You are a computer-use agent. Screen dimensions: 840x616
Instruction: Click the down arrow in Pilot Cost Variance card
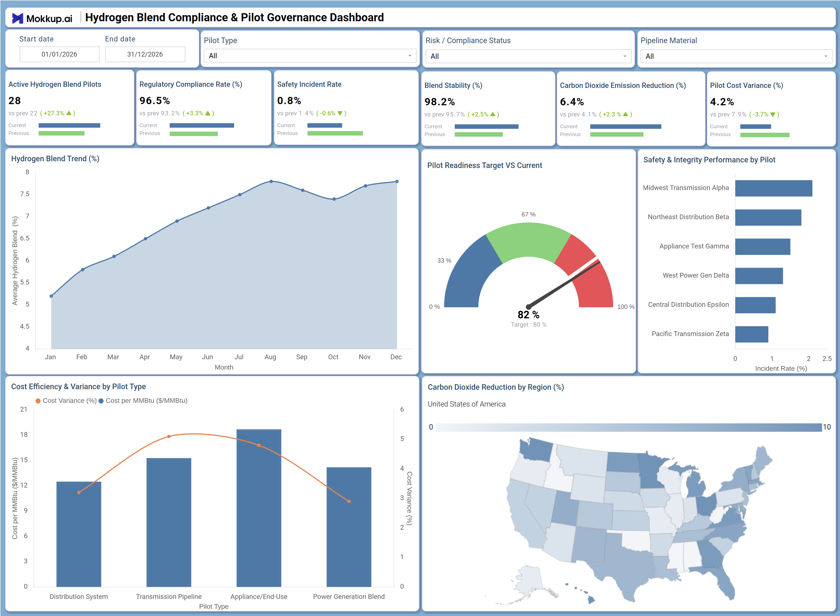coord(773,115)
